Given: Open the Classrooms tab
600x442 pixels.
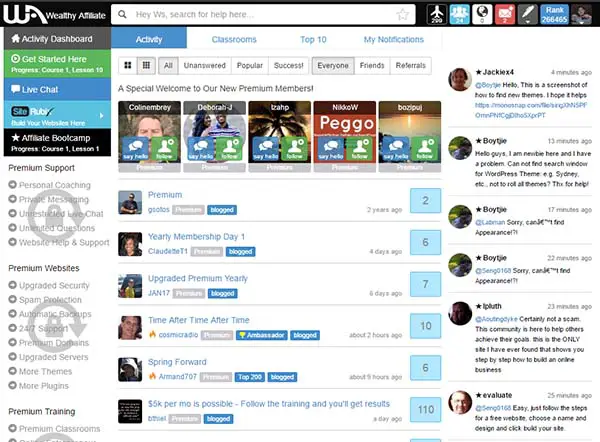Looking at the screenshot, I should point(234,39).
